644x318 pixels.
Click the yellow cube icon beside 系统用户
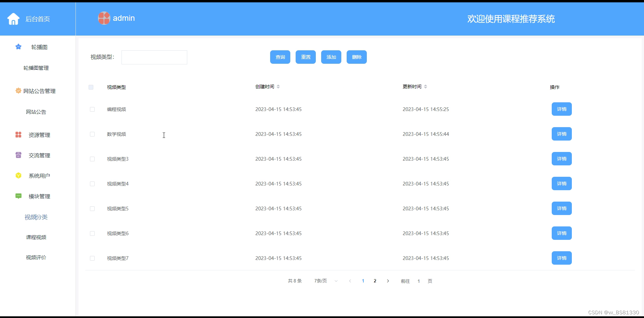click(18, 175)
